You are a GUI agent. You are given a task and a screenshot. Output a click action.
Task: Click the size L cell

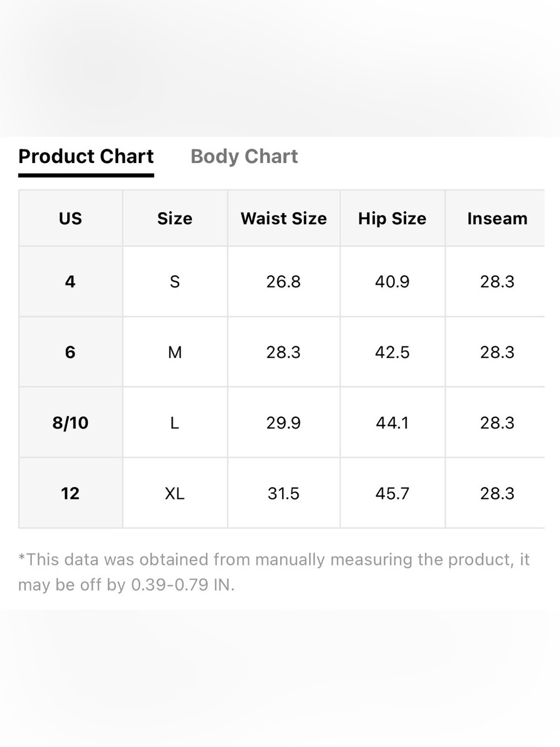tap(175, 423)
